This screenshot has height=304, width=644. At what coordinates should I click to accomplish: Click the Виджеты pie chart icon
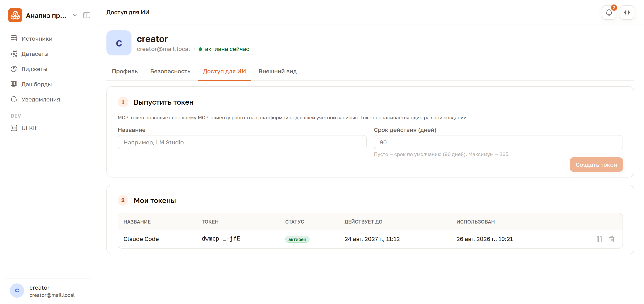tap(14, 69)
